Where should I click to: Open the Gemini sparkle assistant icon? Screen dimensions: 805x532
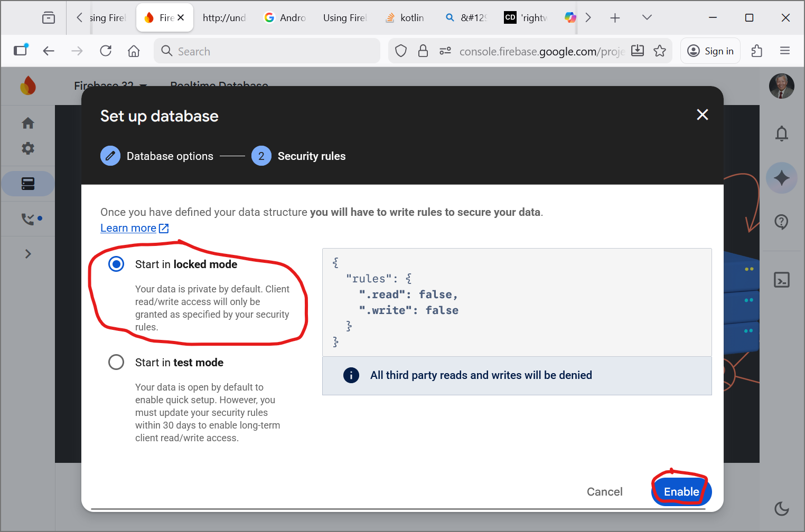click(x=781, y=178)
